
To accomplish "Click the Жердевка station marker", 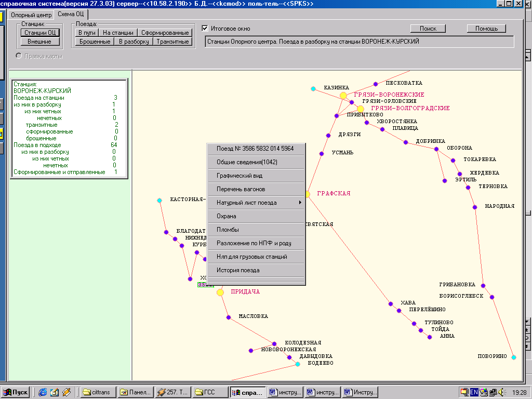I will (460, 174).
